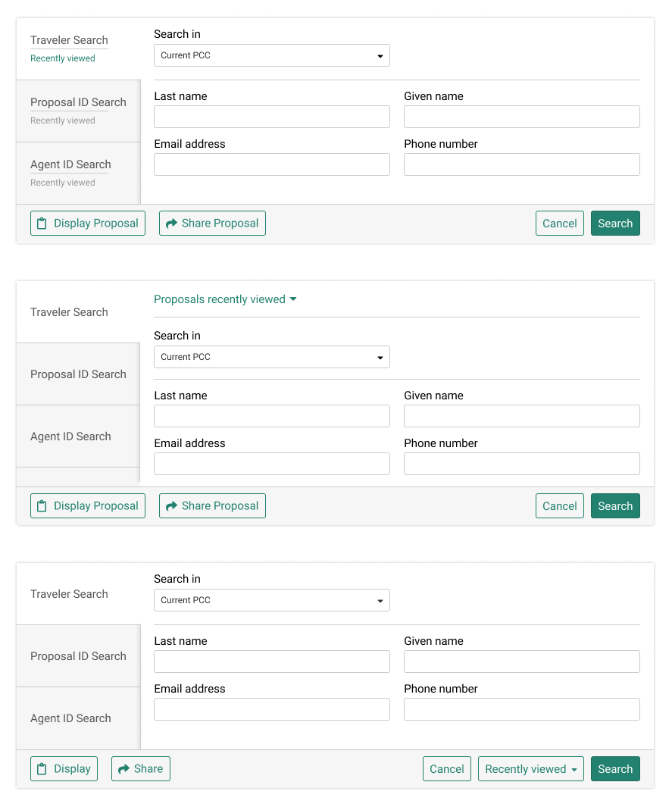Click Cancel button in the middle panel
Viewport: 672px width, 807px height.
point(559,506)
